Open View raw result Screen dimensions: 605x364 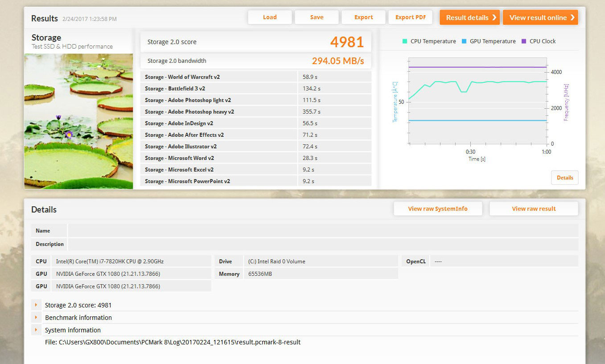[534, 209]
